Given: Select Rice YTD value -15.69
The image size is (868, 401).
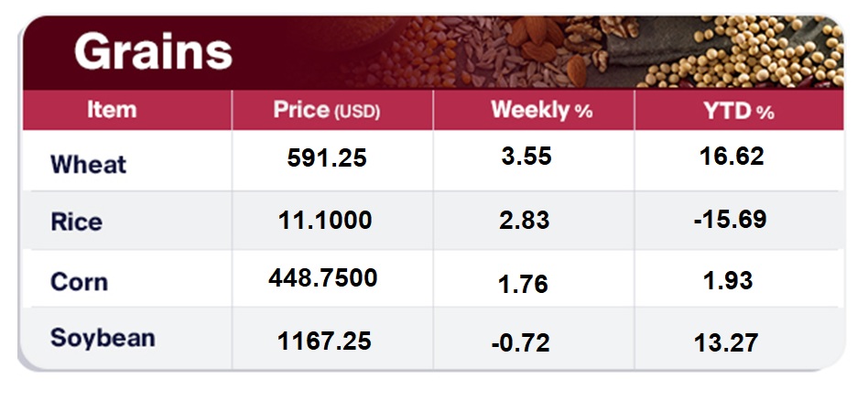Looking at the screenshot, I should pos(730,221).
